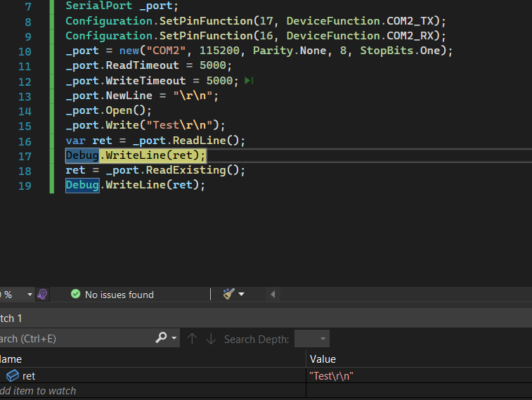Expand the search options dropdown arrow

pos(174,338)
